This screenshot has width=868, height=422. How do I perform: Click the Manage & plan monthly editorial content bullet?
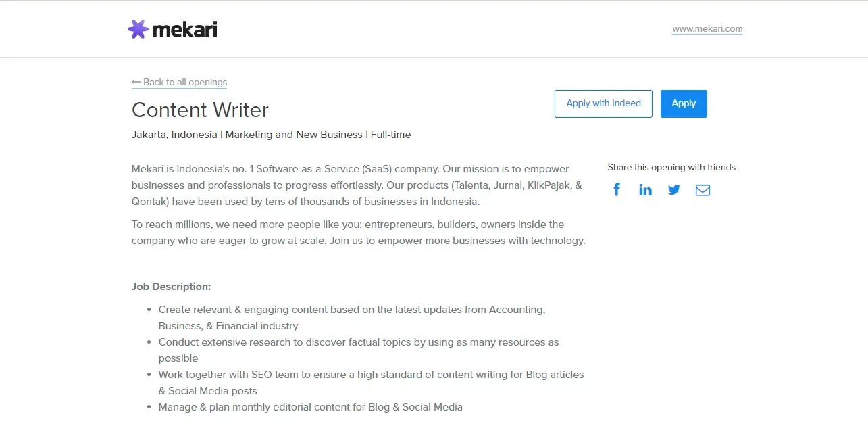(x=310, y=407)
